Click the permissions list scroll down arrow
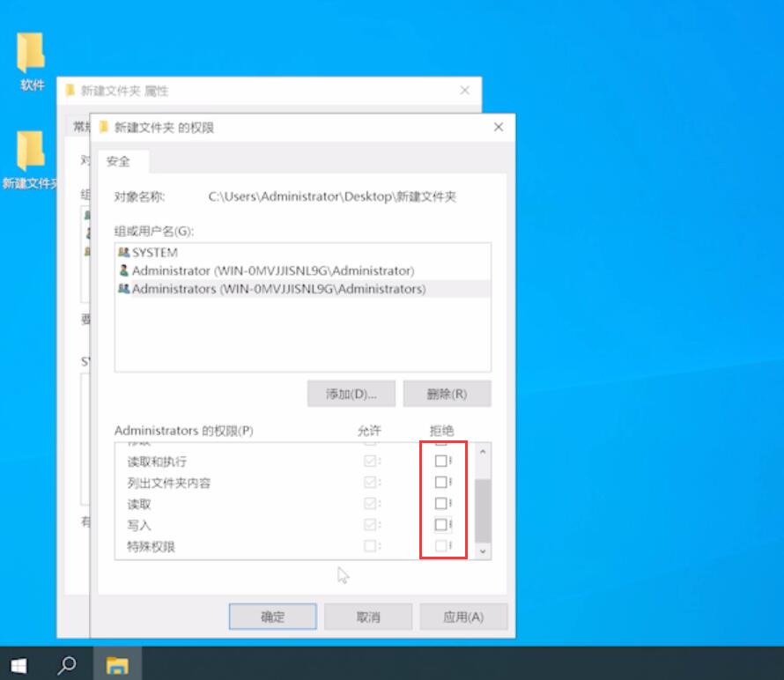Viewport: 784px width, 680px height. [483, 551]
